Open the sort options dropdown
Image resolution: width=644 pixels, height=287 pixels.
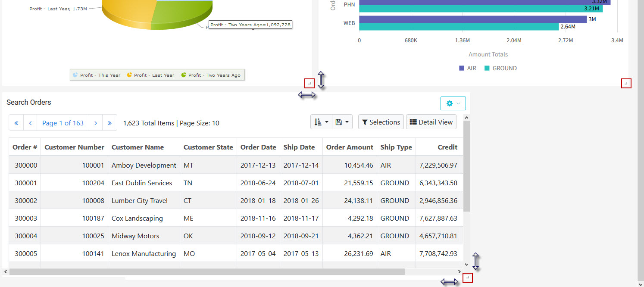click(x=322, y=122)
